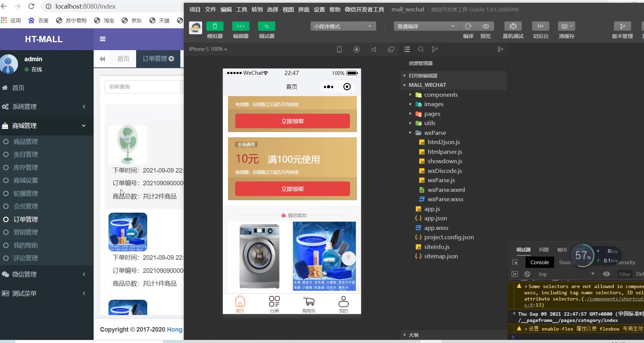Open 版本管理 version control
Screen dimensions: 644x343
tap(623, 26)
